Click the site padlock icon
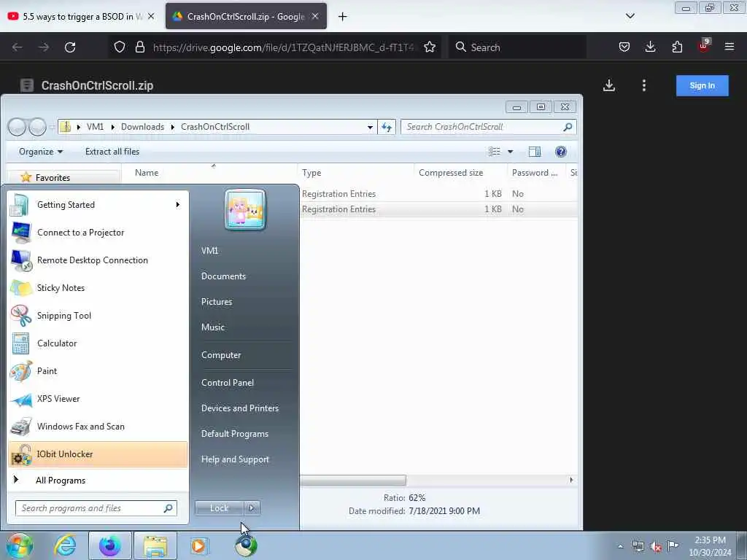Screen dimensions: 747x560 [x=139, y=47]
